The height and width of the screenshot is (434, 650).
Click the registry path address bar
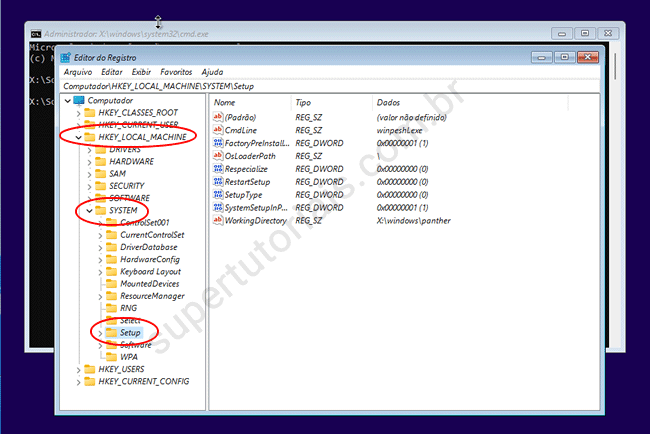(x=330, y=86)
